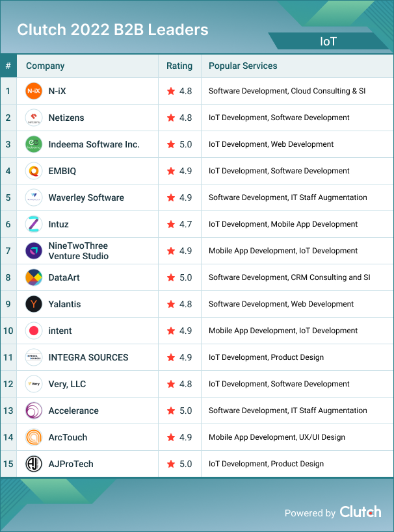The image size is (394, 532).
Task: Click the rank number 15
Action: click(8, 464)
